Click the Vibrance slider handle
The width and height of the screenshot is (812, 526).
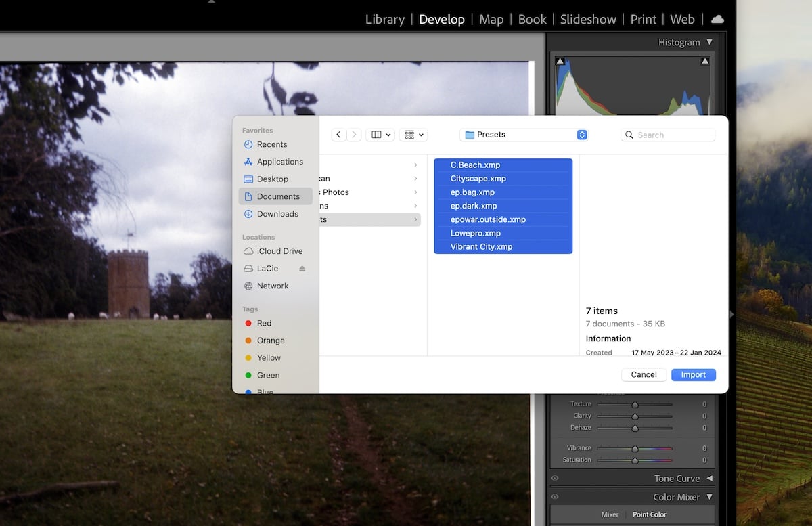tap(635, 447)
